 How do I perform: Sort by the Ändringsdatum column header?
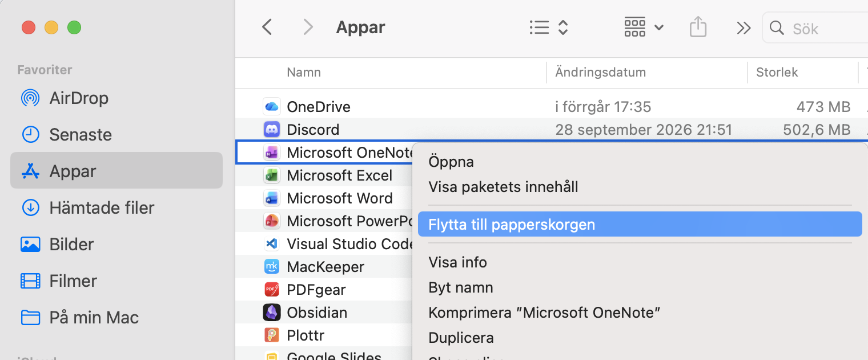[x=600, y=73]
